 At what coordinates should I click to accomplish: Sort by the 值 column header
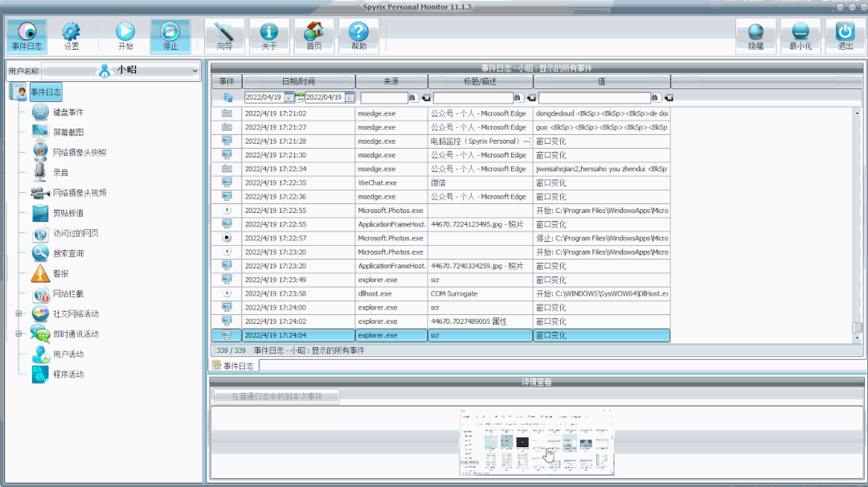point(602,82)
